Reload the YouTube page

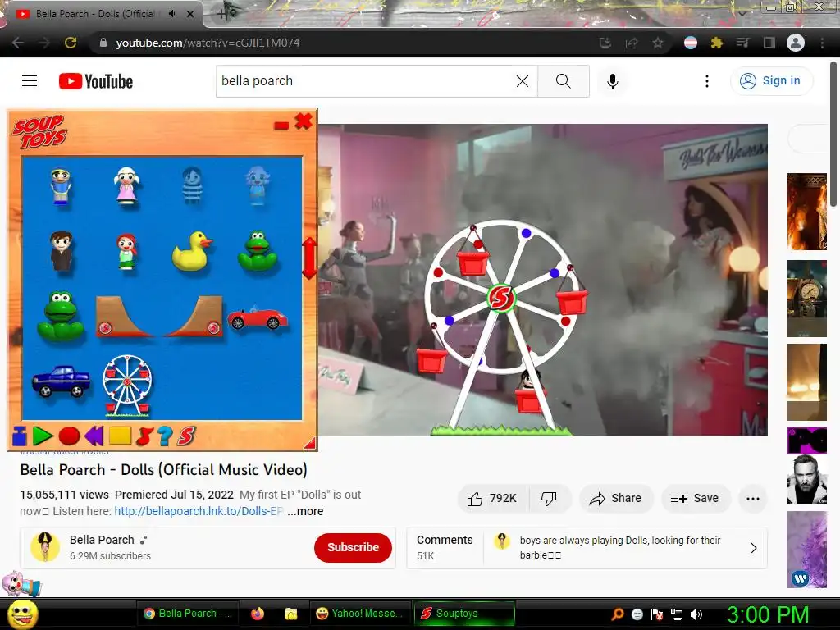tap(71, 43)
